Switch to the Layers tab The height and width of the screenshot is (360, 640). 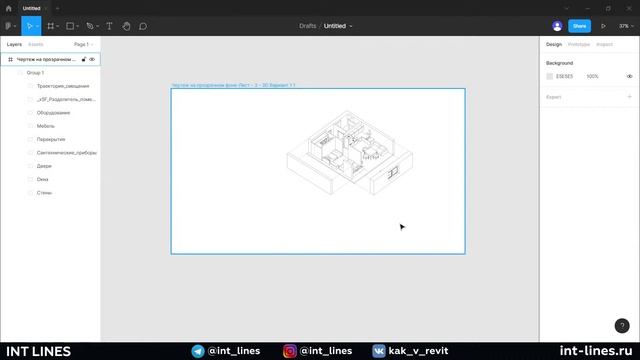click(x=14, y=44)
